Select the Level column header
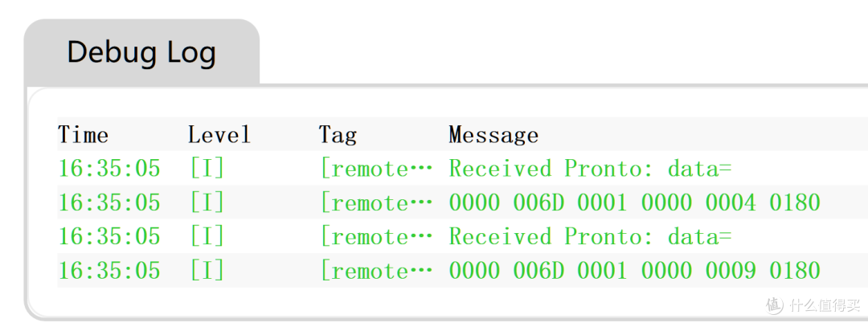The image size is (868, 323). (x=219, y=134)
